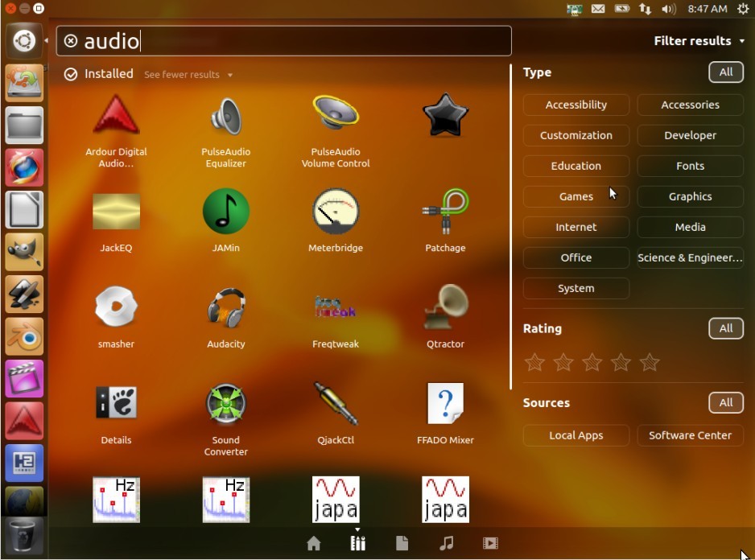The image size is (755, 560).
Task: Filter sources to Local Apps
Action: coord(576,435)
